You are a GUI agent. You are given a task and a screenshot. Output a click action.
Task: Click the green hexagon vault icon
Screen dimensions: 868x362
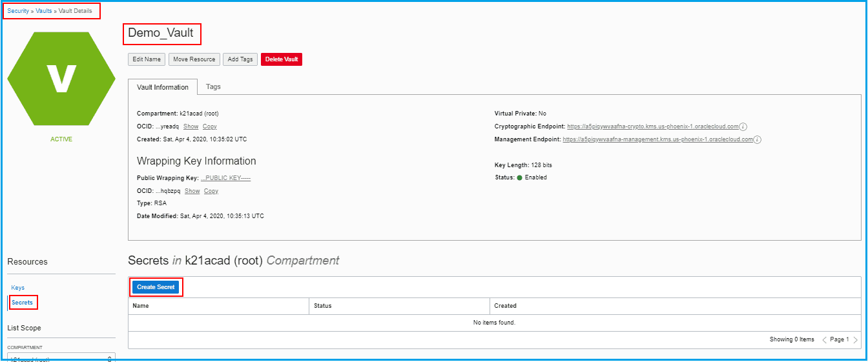click(x=61, y=78)
